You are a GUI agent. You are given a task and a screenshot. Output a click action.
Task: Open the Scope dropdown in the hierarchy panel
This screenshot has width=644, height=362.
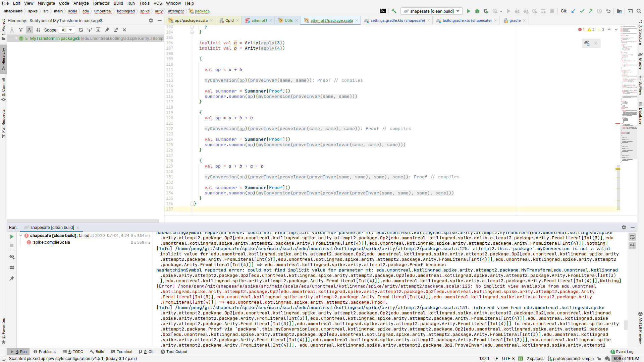coord(67,30)
